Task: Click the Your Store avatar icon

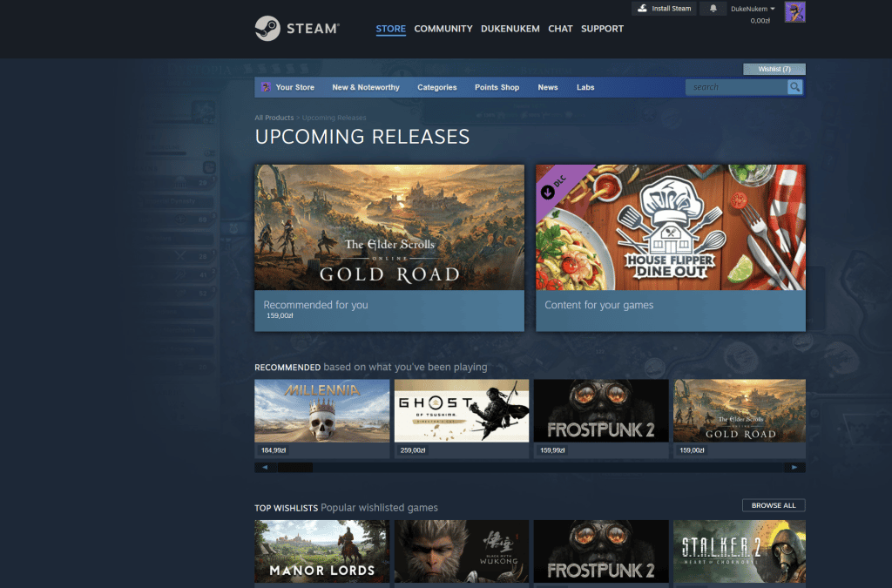Action: (266, 87)
